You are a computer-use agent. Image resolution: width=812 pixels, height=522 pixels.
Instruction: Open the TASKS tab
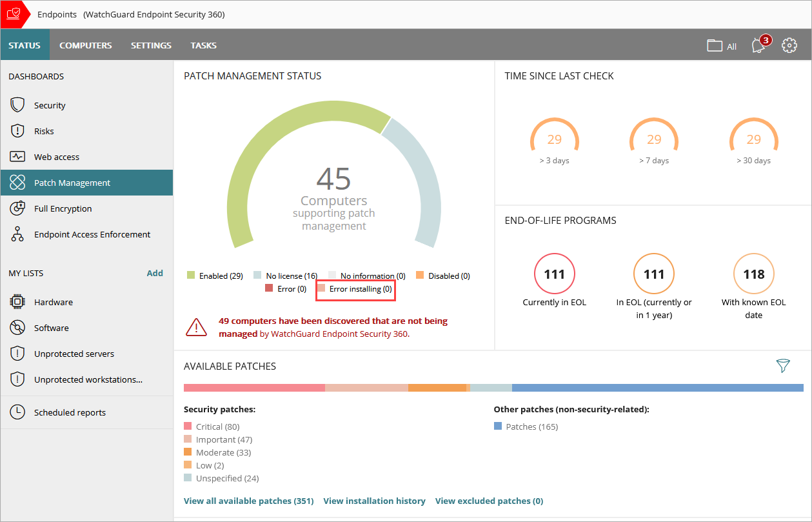(203, 45)
